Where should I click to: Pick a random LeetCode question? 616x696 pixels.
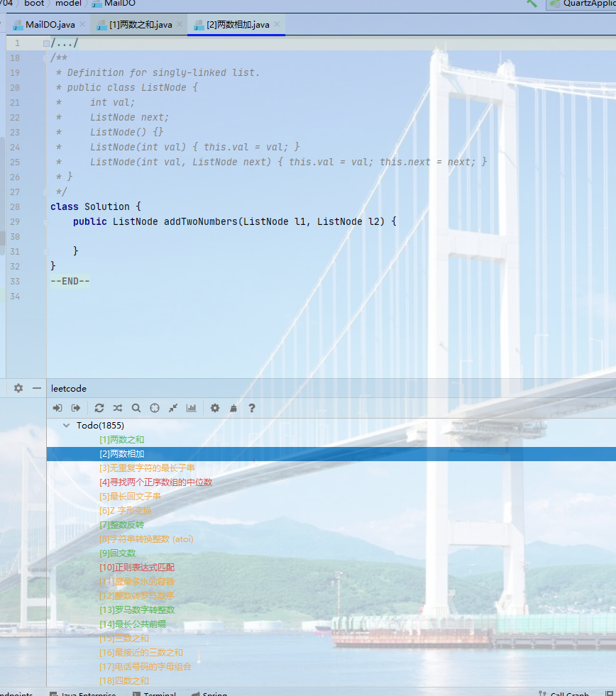pyautogui.click(x=118, y=408)
